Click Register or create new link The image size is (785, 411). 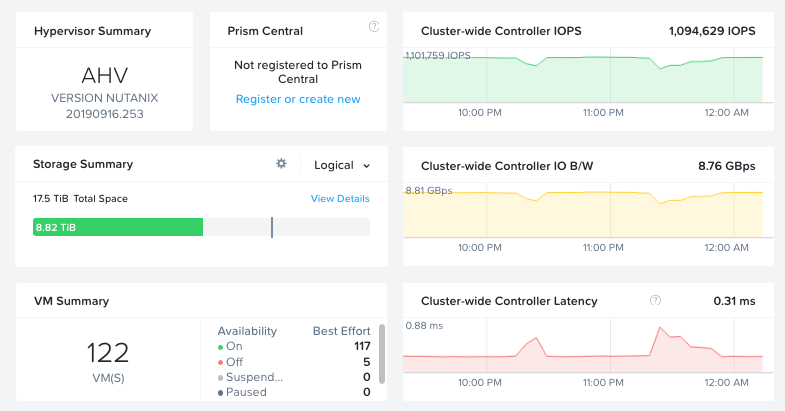click(298, 99)
